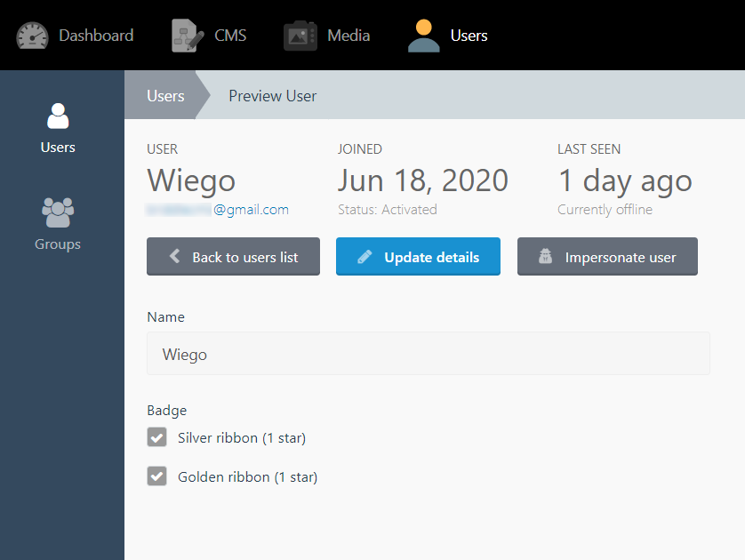Click the Dashboard gauge icon

(x=32, y=36)
